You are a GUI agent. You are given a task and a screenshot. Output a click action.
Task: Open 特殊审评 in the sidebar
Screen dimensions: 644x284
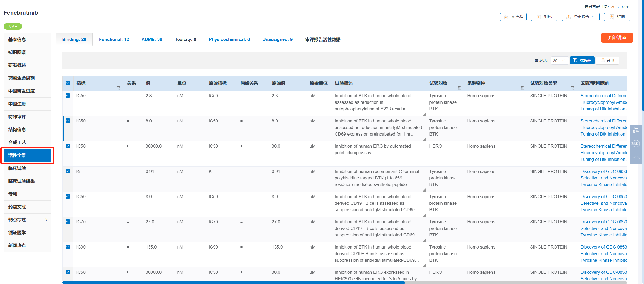[x=28, y=117]
